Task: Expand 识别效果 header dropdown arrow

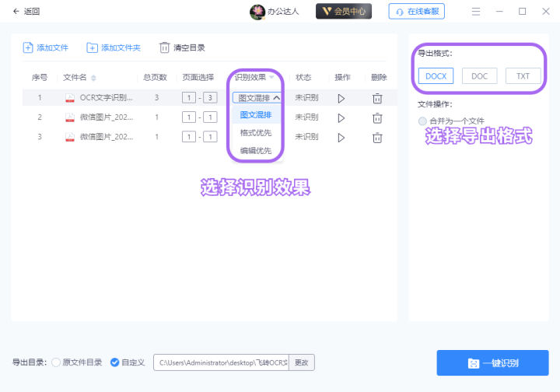Action: pos(271,77)
